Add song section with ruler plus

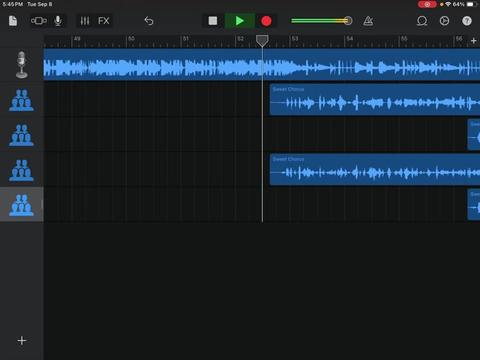click(x=474, y=41)
